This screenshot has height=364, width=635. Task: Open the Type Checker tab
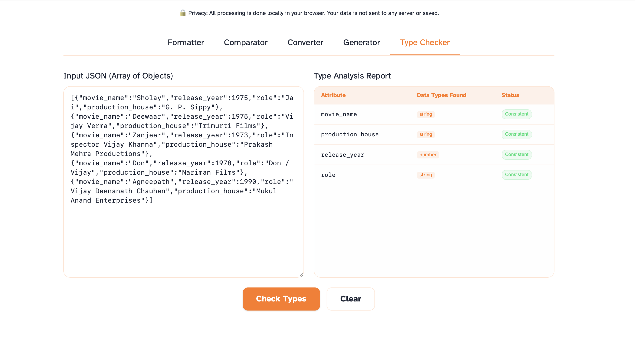[x=424, y=42]
